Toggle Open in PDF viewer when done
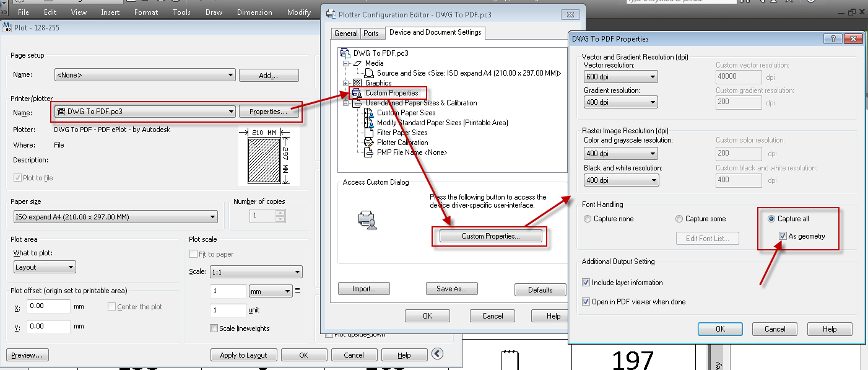Viewport: 868px width, 370px height. (586, 302)
